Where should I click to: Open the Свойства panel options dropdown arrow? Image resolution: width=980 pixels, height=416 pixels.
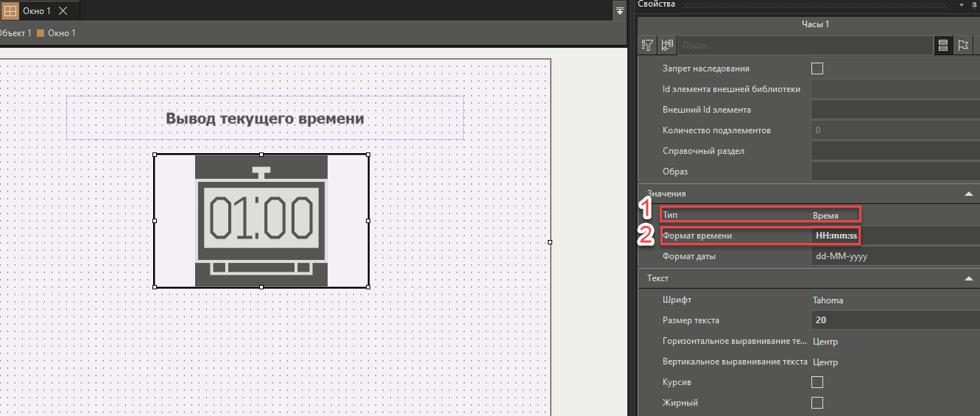(x=962, y=5)
